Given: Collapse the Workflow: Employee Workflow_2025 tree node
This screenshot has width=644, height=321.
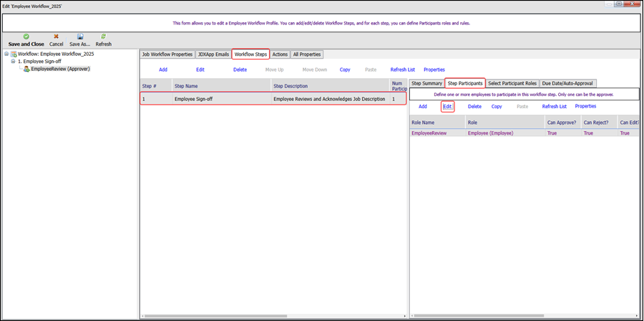Looking at the screenshot, I should click(6, 54).
